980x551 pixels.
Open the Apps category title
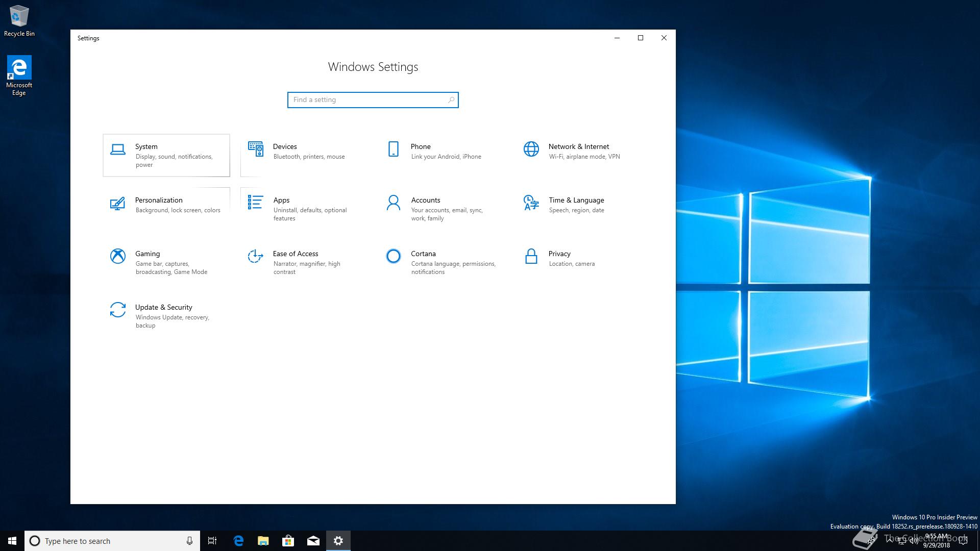[281, 200]
